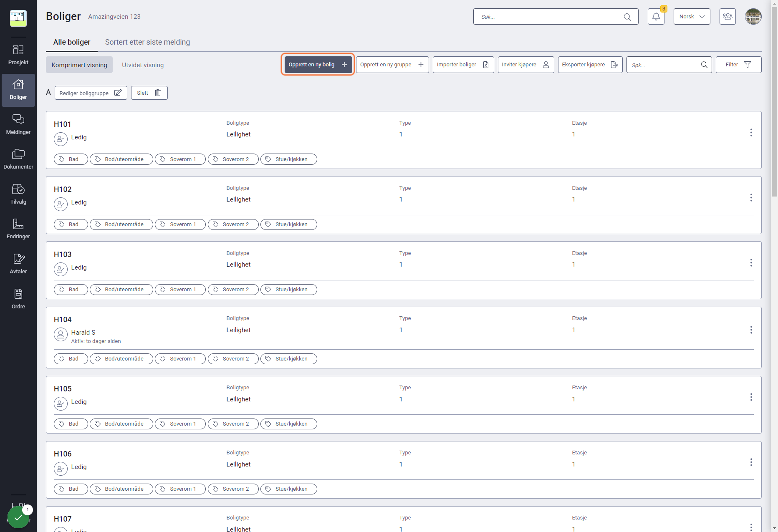The height and width of the screenshot is (532, 778).
Task: Click Importer boliger
Action: pos(463,65)
